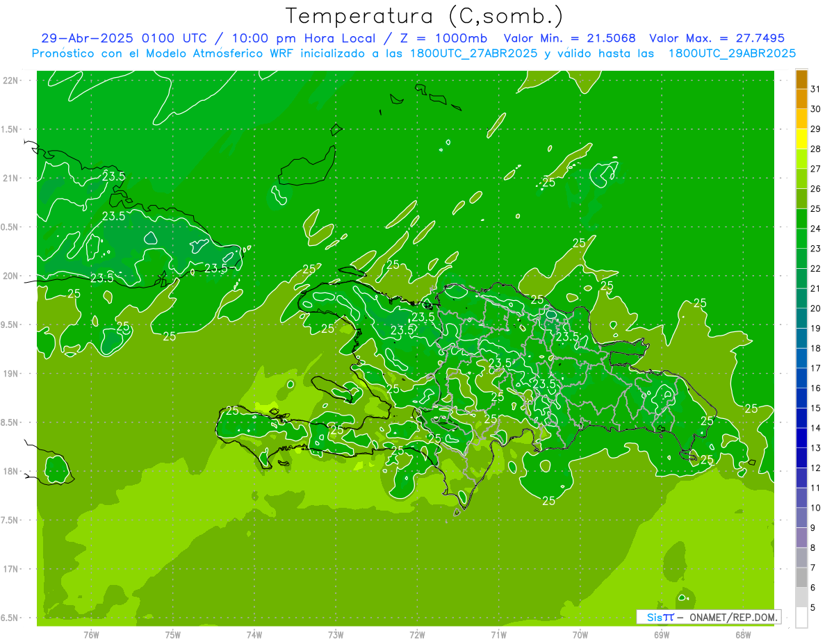Viewport: 834px width, 644px height.
Task: Select the 'Valor Min. = 21.5068' reading
Action: click(569, 38)
